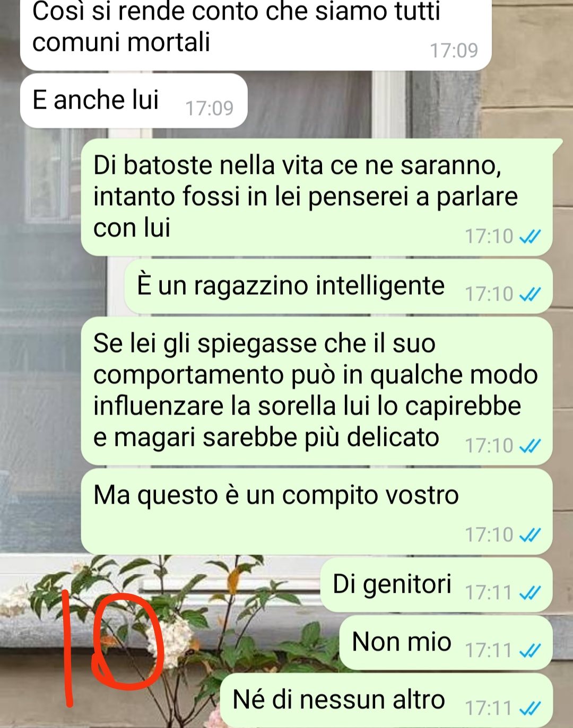This screenshot has width=573, height=728.
Task: Select the 'Né di nessun altro' message
Action: [387, 700]
